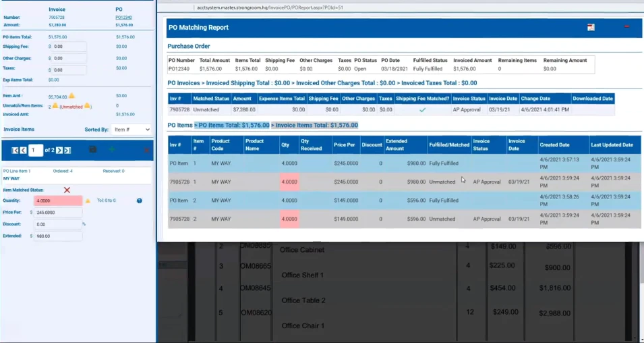This screenshot has width=644, height=343.
Task: Collapse the PO Matching Report panel
Action: 626,26
